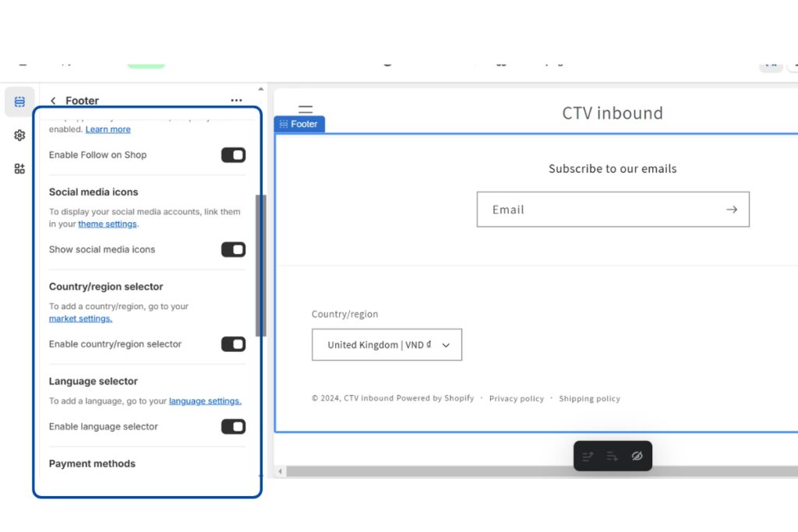Go back from the Footer panel
Image resolution: width=798 pixels, height=532 pixels.
tap(53, 100)
